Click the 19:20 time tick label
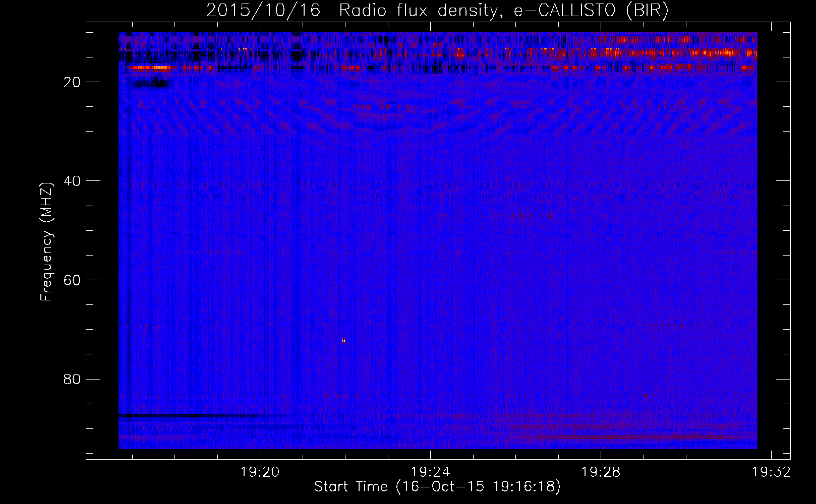 click(x=260, y=472)
